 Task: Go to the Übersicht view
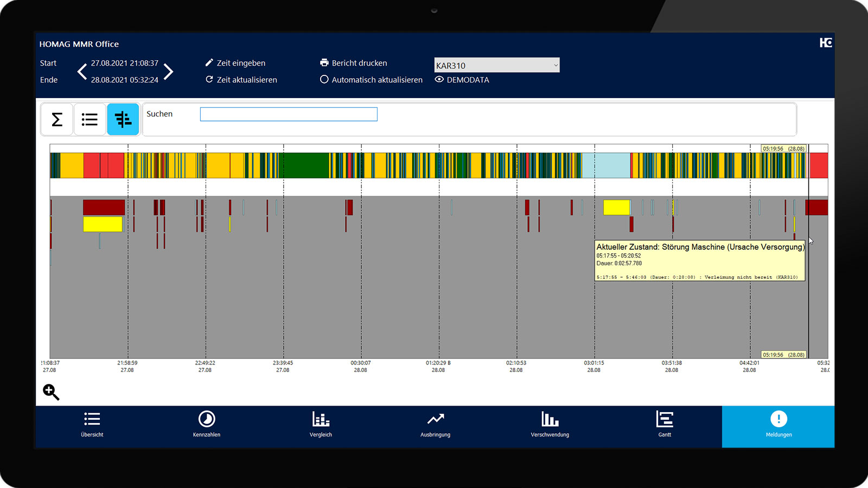click(x=92, y=424)
